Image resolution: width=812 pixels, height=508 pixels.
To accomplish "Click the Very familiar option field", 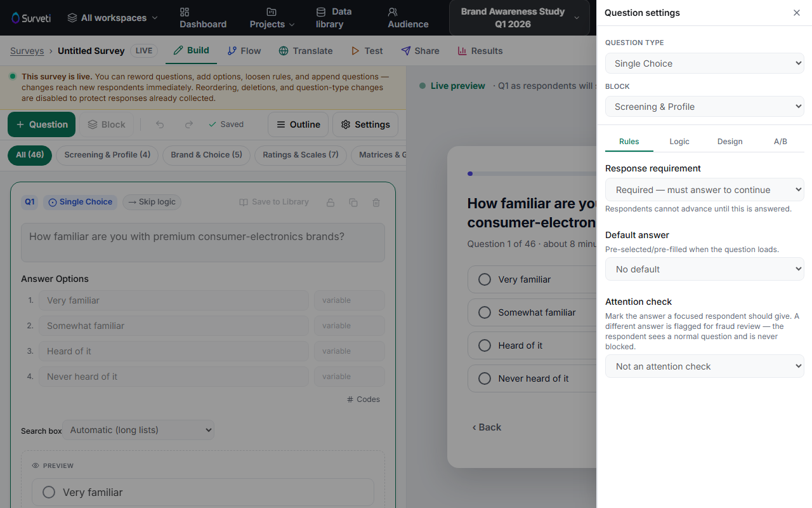I will click(174, 300).
